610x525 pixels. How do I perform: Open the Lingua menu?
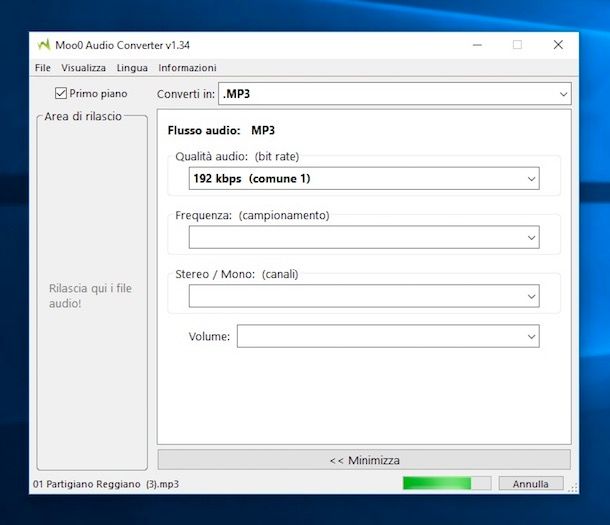132,68
